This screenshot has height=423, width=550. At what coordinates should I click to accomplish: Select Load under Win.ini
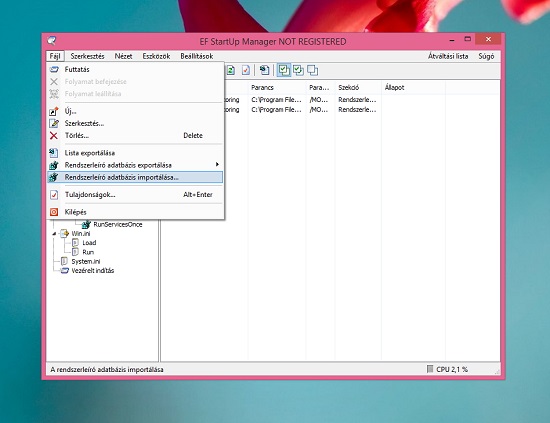[89, 243]
